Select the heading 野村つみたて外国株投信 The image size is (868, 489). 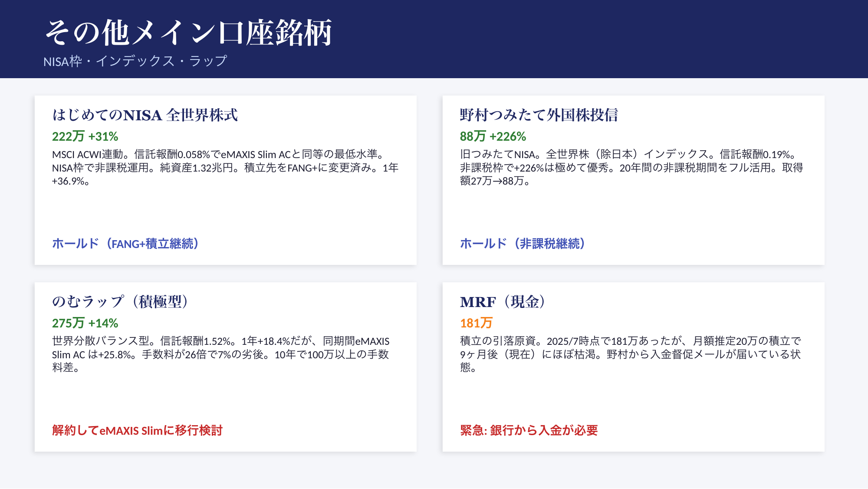(539, 115)
